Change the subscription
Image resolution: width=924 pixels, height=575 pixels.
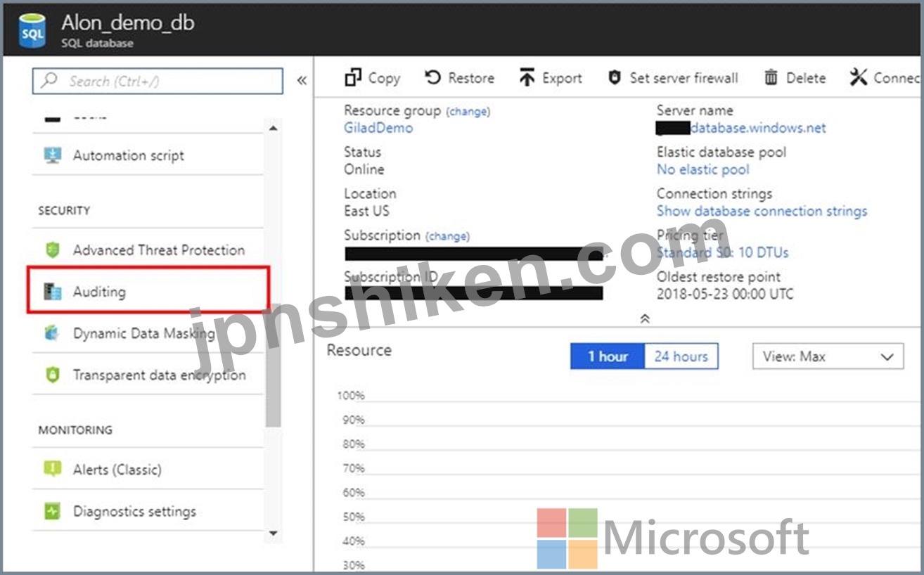point(447,236)
